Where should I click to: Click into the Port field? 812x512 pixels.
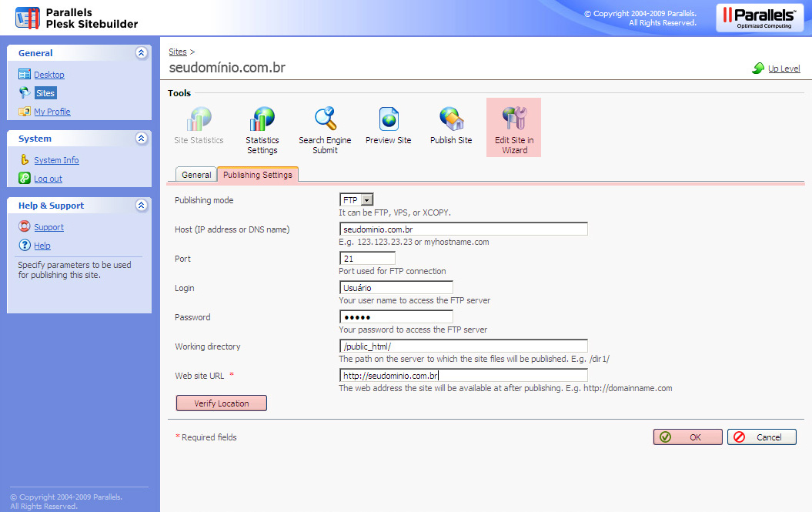367,258
